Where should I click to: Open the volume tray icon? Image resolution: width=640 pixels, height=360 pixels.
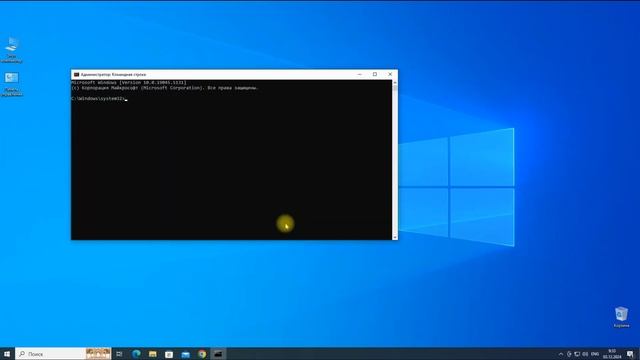coord(585,354)
